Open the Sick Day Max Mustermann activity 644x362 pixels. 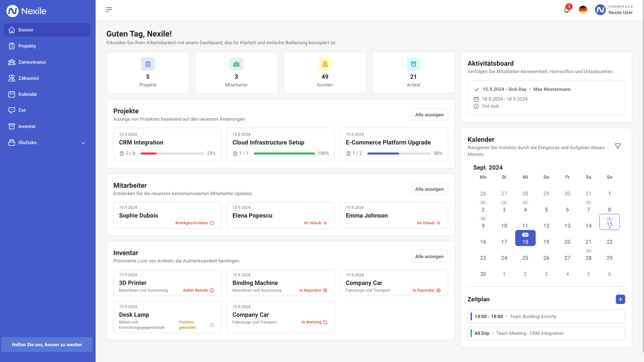(546, 98)
